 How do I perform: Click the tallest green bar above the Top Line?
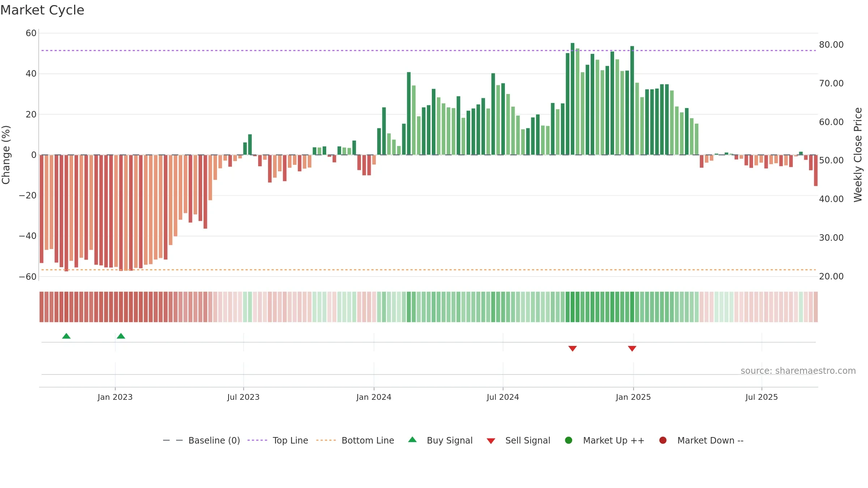coord(573,99)
